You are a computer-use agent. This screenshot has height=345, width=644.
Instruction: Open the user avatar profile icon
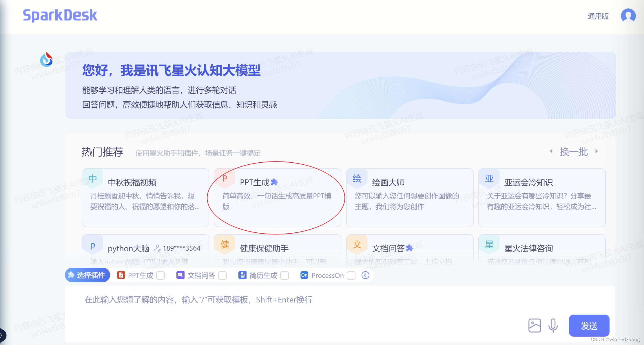coord(628,16)
